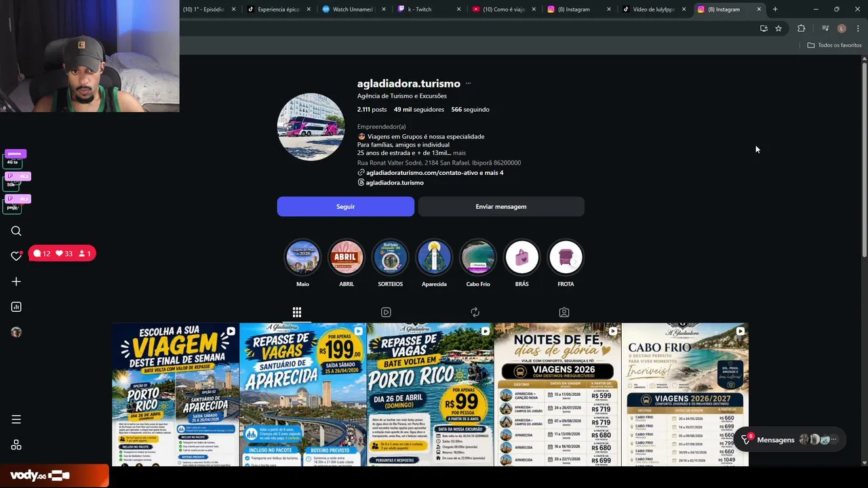Open the Porto Rico R$99 post

pyautogui.click(x=431, y=394)
